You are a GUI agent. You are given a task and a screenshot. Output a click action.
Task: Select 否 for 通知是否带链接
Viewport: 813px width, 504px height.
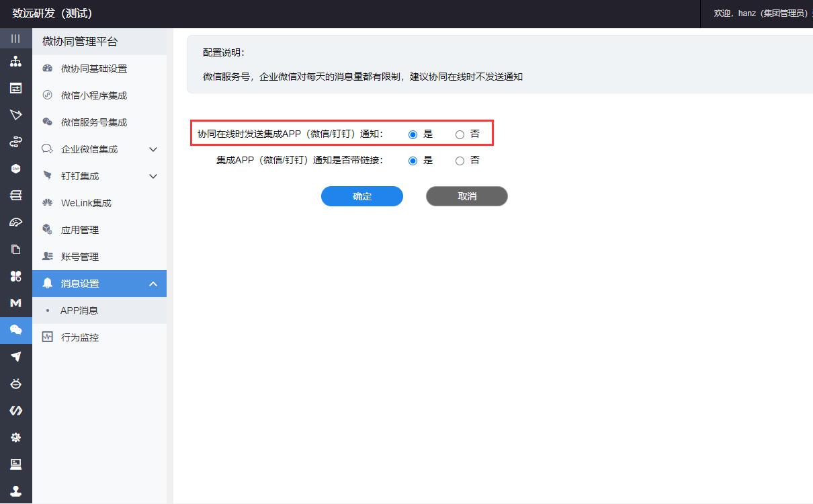click(x=460, y=161)
